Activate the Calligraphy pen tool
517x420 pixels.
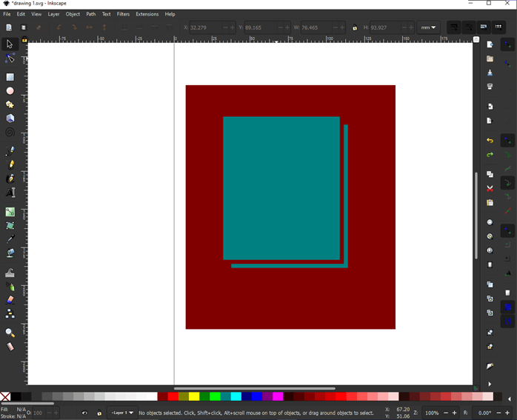[x=10, y=179]
